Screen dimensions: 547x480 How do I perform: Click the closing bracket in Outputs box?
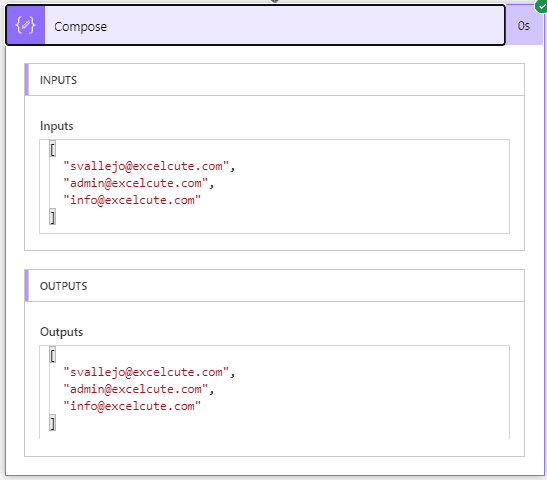point(53,423)
